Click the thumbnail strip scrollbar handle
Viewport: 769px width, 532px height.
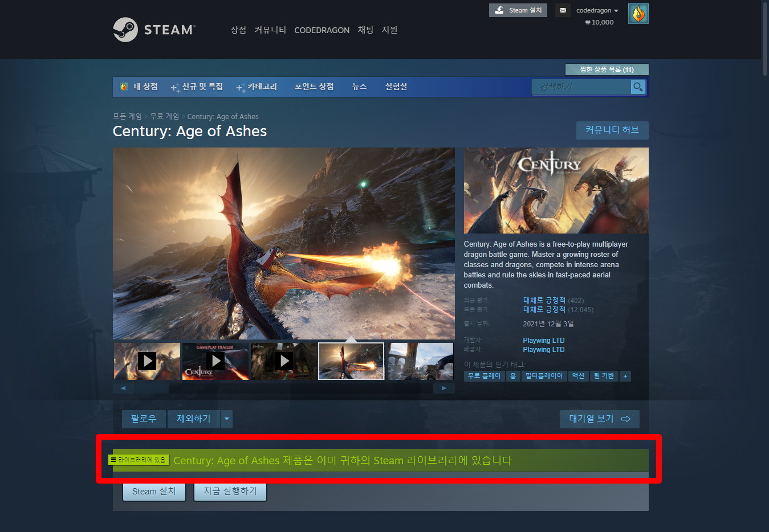coord(152,388)
